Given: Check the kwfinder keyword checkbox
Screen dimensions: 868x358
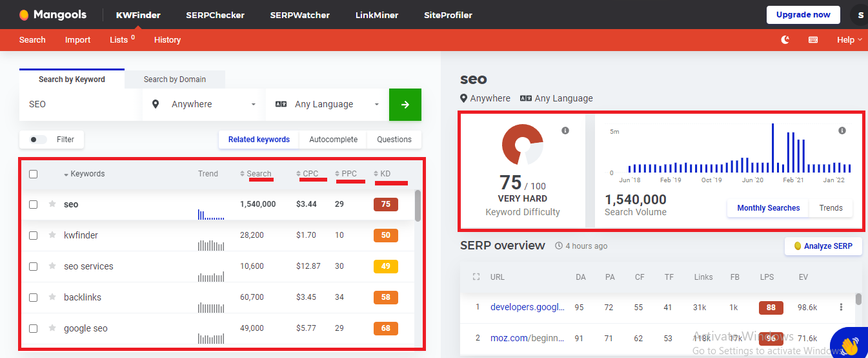Looking at the screenshot, I should click(x=34, y=235).
